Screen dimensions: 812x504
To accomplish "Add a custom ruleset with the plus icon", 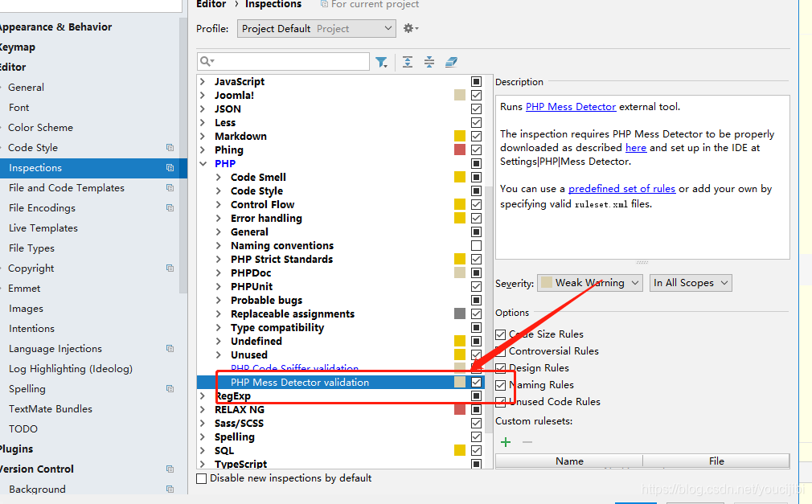I will point(505,441).
